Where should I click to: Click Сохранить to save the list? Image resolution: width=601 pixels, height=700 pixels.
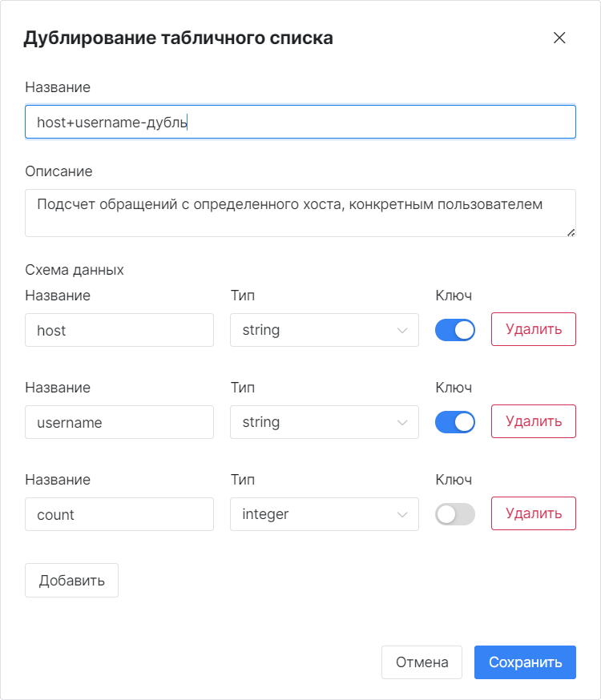point(525,662)
